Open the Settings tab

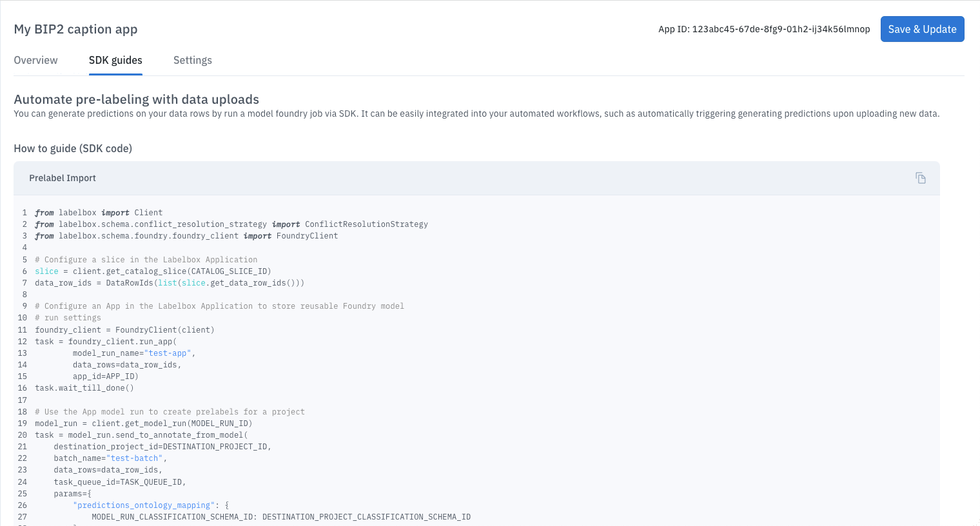coord(193,60)
